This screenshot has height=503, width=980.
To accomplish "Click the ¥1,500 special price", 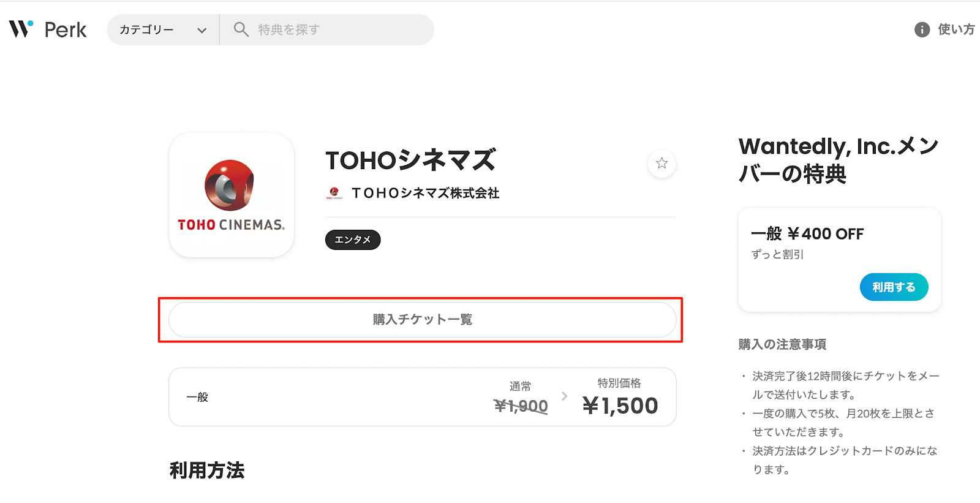I will pos(620,406).
